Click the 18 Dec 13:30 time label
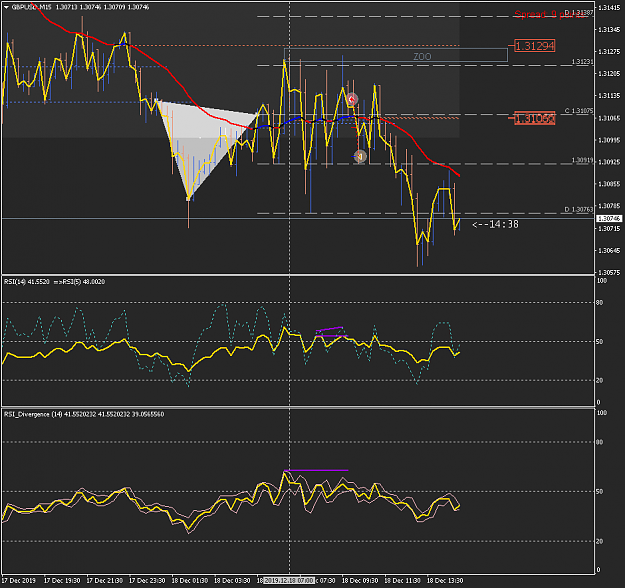Viewport: 625px width, 588px height. pyautogui.click(x=445, y=580)
